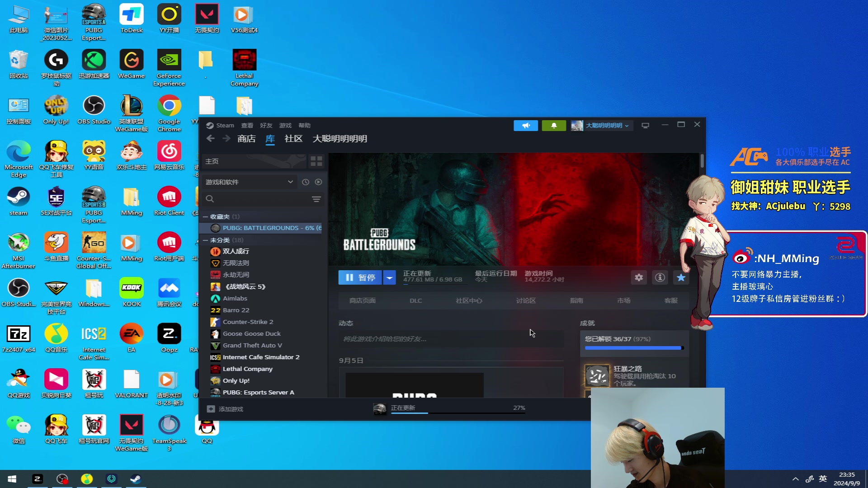
Task: Open Riot Client desktop icon
Action: coord(169,202)
